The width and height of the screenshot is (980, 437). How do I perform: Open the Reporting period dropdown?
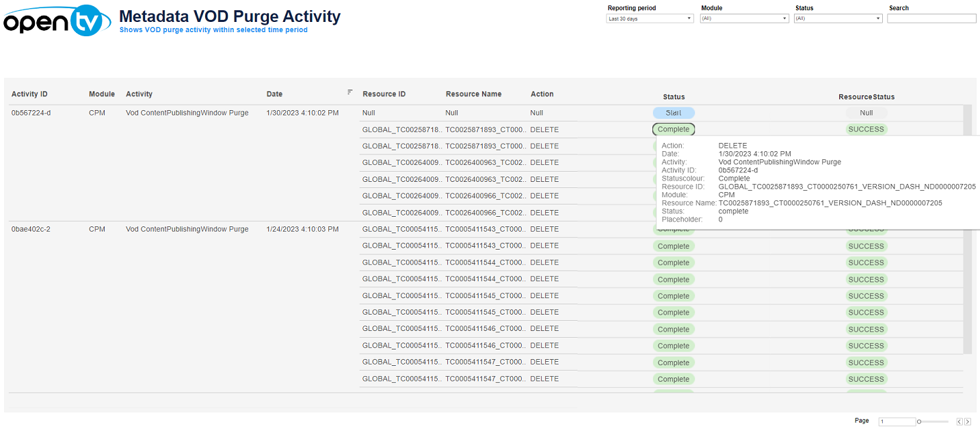click(650, 18)
